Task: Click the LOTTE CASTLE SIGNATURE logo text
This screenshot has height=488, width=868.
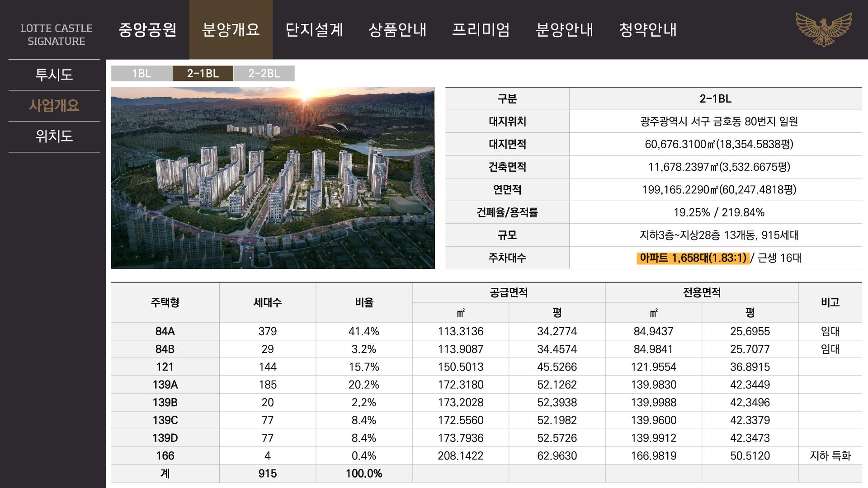Action: point(57,34)
